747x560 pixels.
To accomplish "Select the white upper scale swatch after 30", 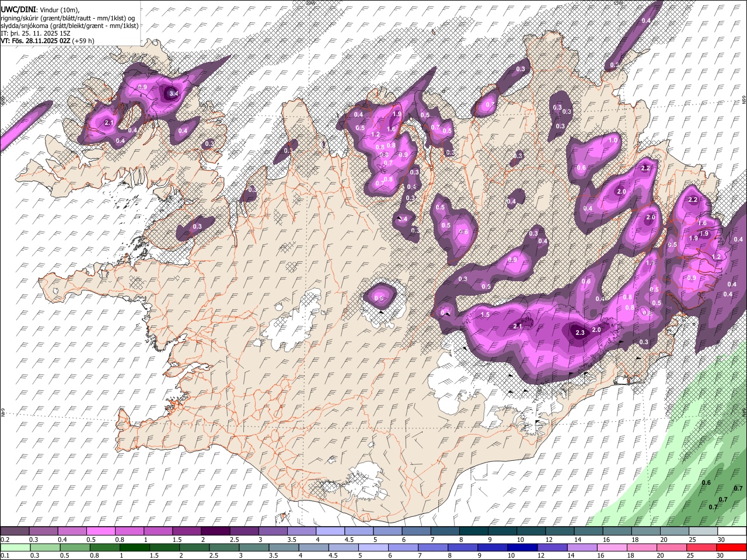I will click(731, 531).
